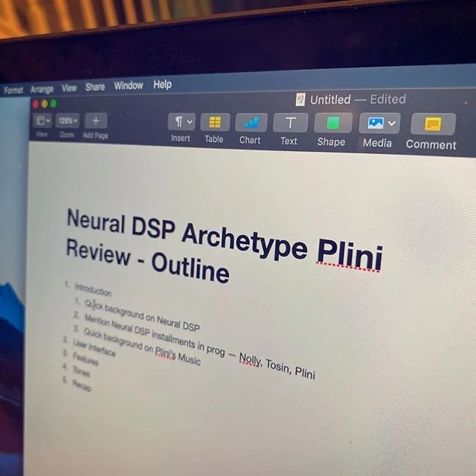Click the yellow minimize window button
The width and height of the screenshot is (476, 476).
pos(45,104)
